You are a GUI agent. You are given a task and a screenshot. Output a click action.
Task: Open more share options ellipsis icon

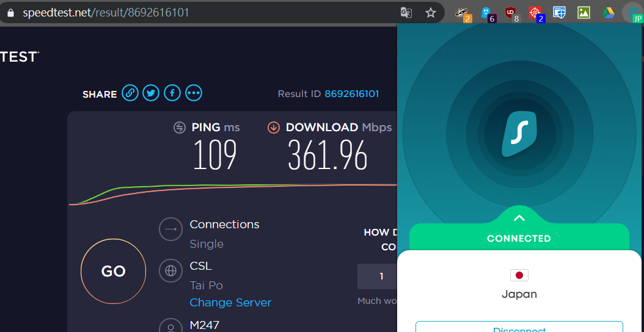194,93
